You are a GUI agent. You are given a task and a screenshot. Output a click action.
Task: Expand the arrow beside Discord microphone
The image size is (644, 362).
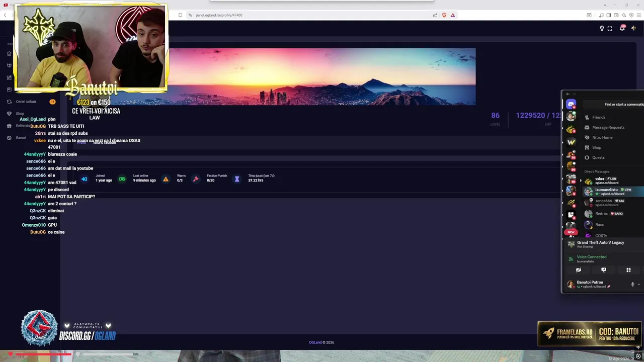pyautogui.click(x=639, y=285)
